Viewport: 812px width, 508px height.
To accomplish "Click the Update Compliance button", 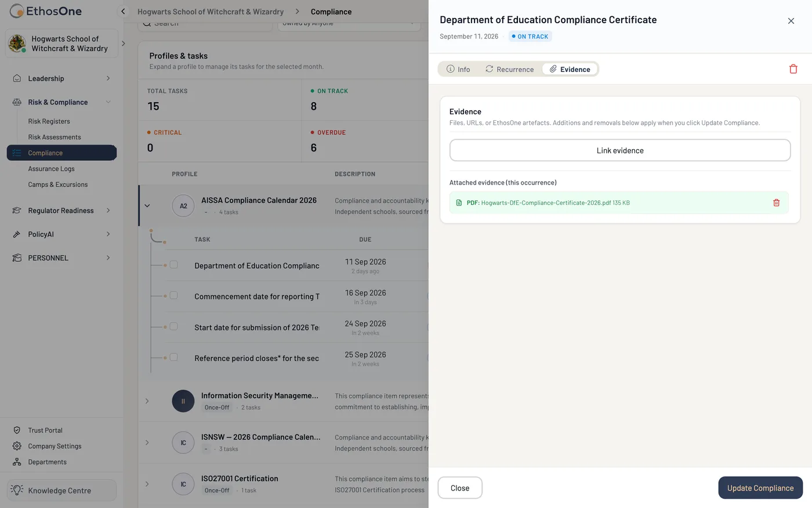I will (x=760, y=488).
